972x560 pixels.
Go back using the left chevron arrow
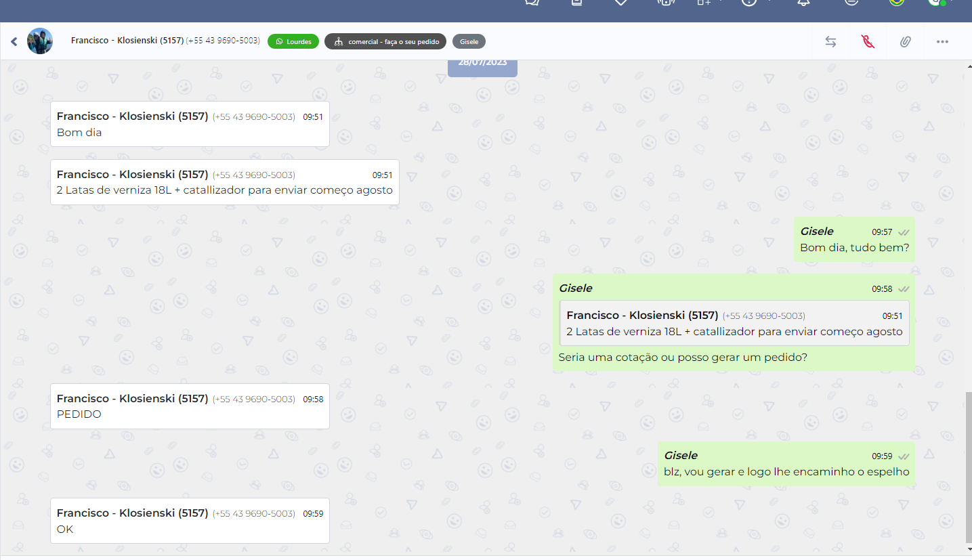14,41
